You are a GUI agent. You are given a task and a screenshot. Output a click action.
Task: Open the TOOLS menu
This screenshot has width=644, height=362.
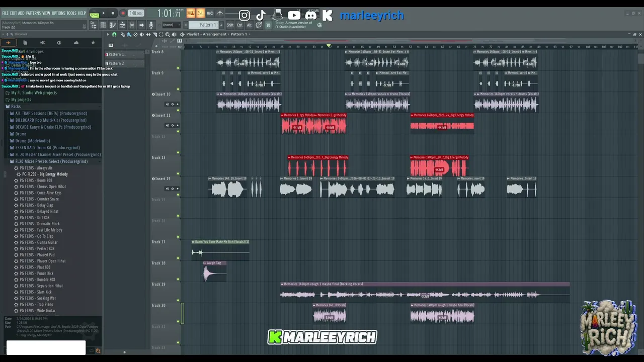click(x=71, y=13)
